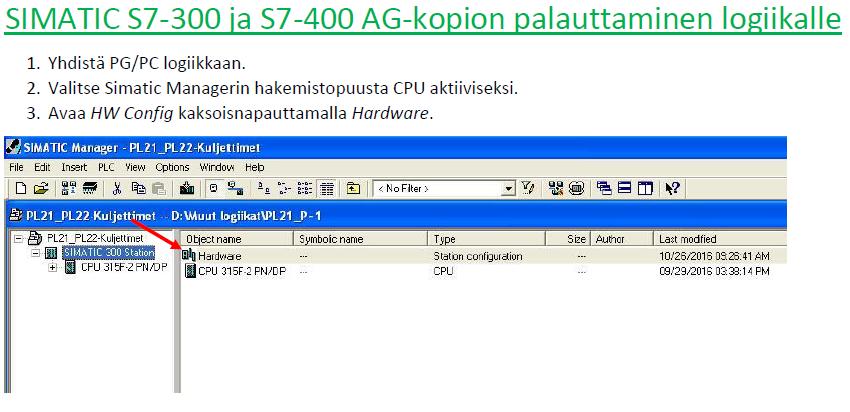Open the Help menu

coord(254,167)
